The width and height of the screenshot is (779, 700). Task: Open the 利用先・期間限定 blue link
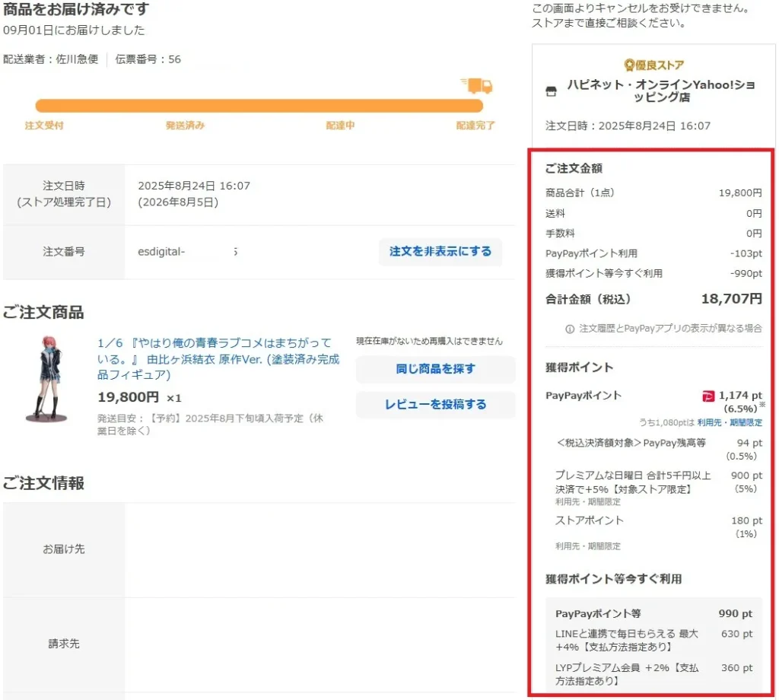[730, 422]
